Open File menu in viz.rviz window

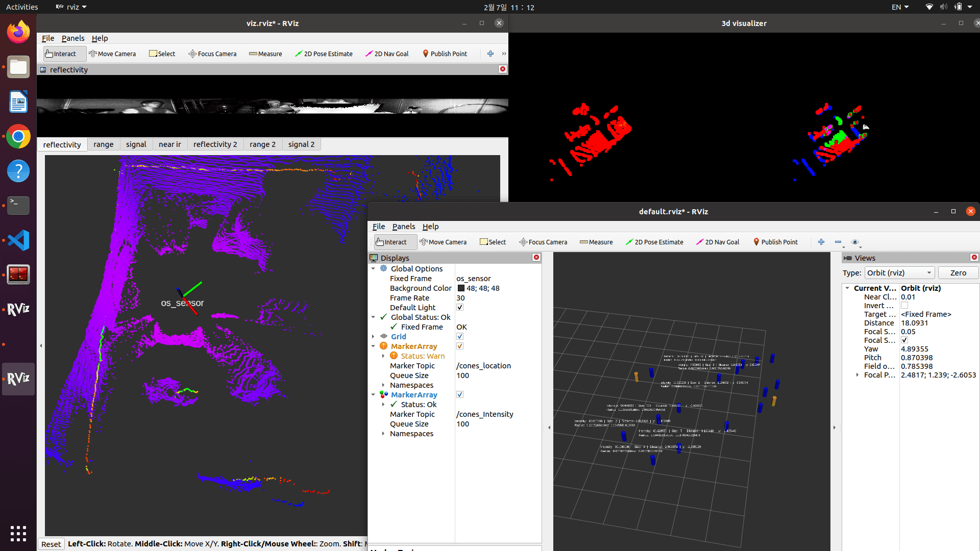(48, 38)
